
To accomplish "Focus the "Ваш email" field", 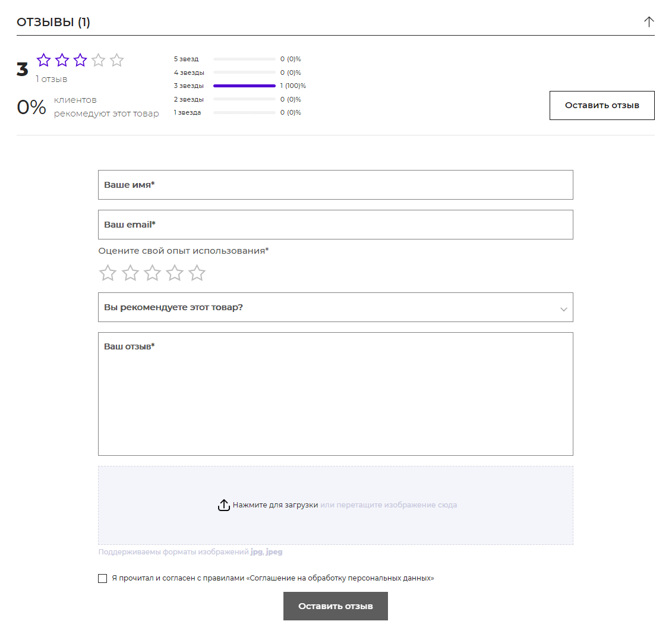I will coord(335,225).
